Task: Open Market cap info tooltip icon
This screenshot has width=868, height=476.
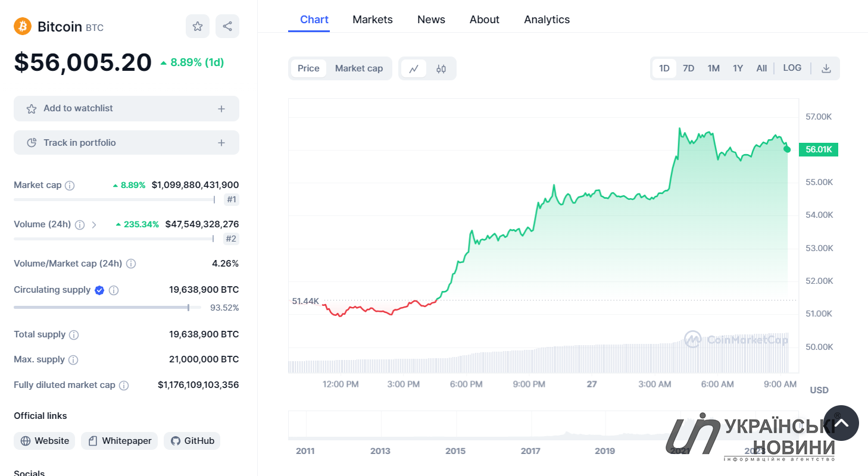Action: pos(70,186)
